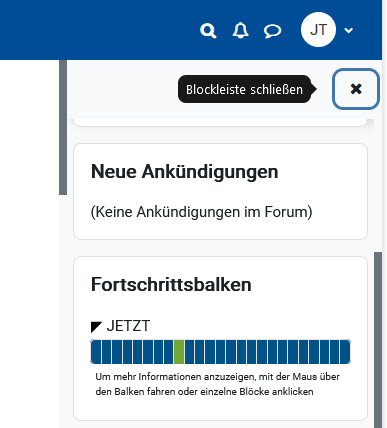This screenshot has width=387, height=428.
Task: Click the last blue progress bar block
Action: pyautogui.click(x=346, y=352)
